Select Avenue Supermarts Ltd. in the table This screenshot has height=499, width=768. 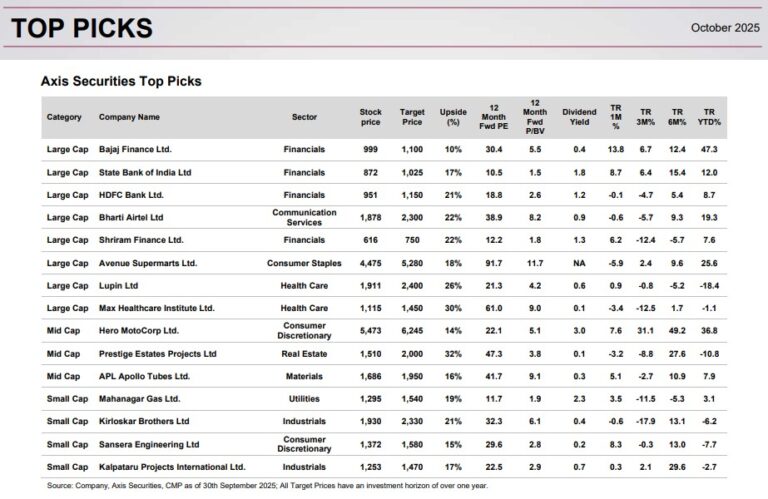pos(148,263)
